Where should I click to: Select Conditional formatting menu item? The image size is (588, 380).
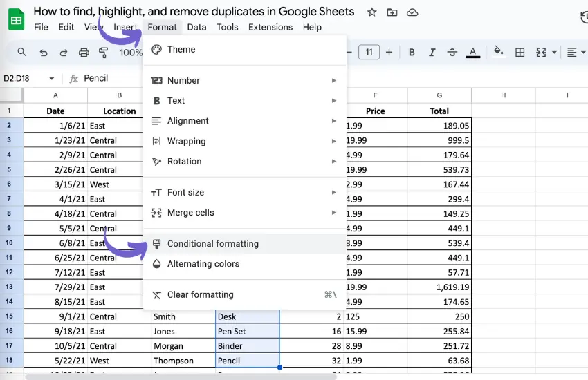244,244
